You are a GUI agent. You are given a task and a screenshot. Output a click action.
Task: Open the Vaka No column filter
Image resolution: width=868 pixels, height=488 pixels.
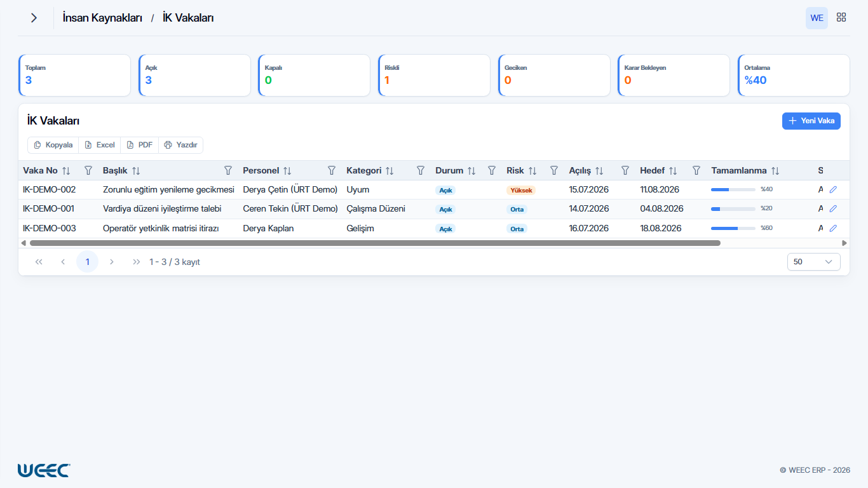click(x=88, y=170)
